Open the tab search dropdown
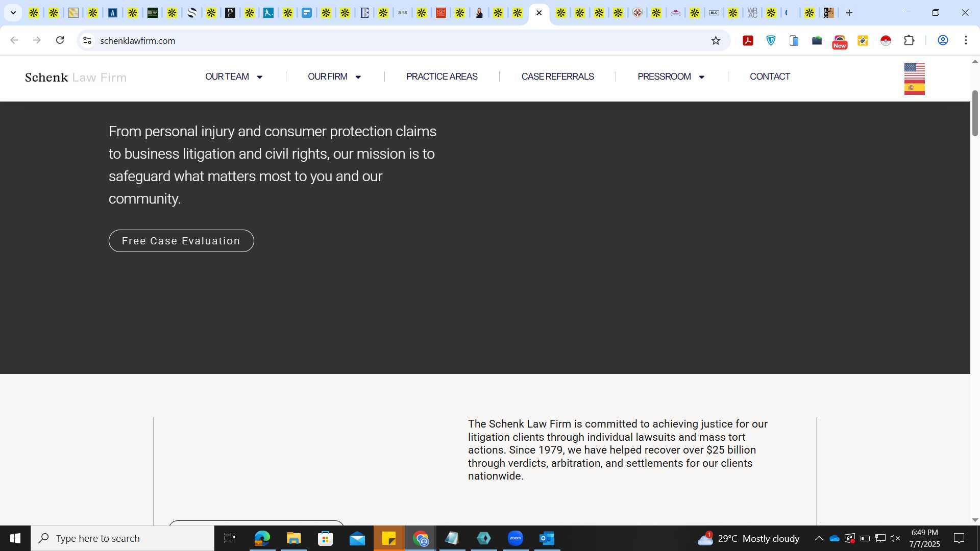Image resolution: width=980 pixels, height=551 pixels. [x=13, y=13]
